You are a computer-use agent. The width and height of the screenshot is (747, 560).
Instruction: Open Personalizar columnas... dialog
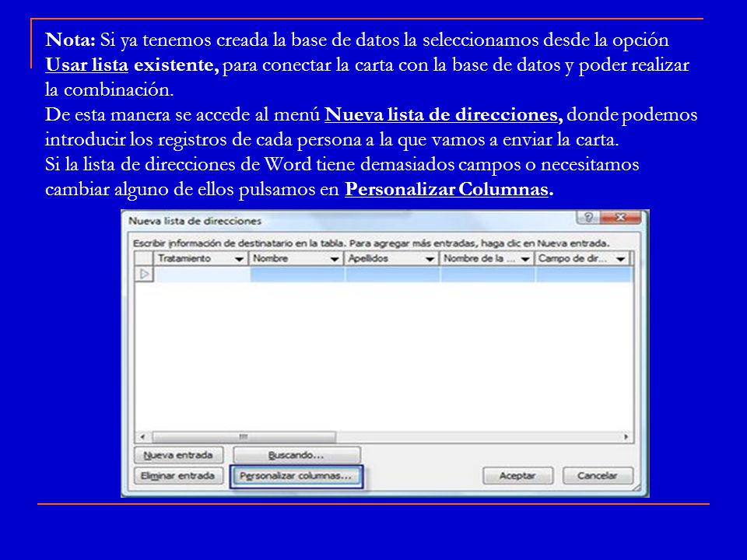(296, 476)
